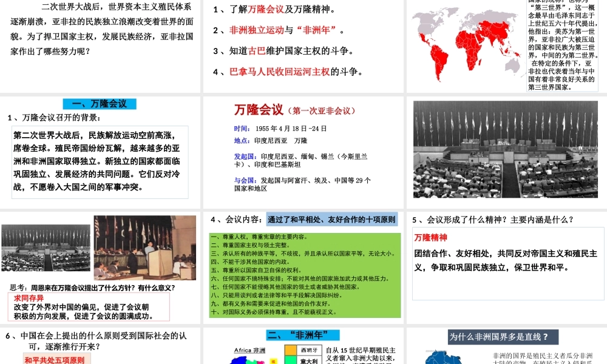Select the slide titled 万隆会议（第一次亚非会议）

click(303, 152)
